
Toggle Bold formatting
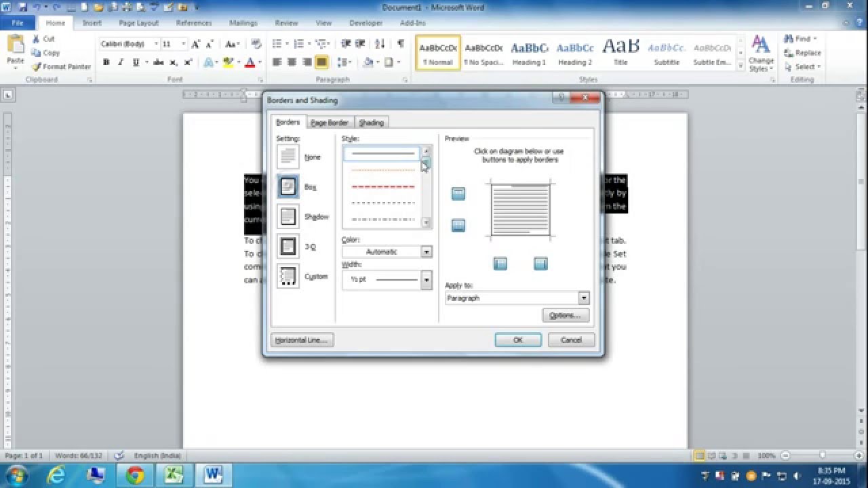point(106,62)
